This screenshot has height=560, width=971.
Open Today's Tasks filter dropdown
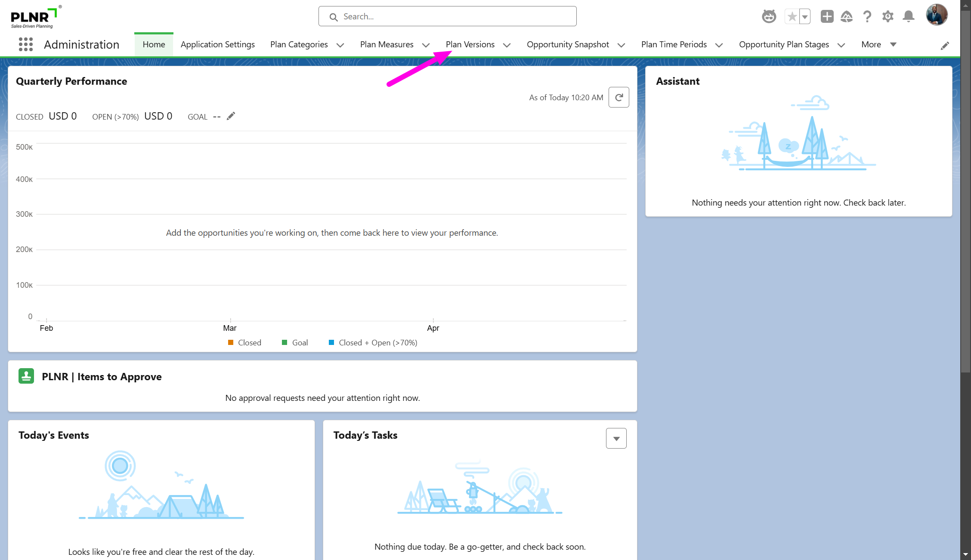[616, 438]
